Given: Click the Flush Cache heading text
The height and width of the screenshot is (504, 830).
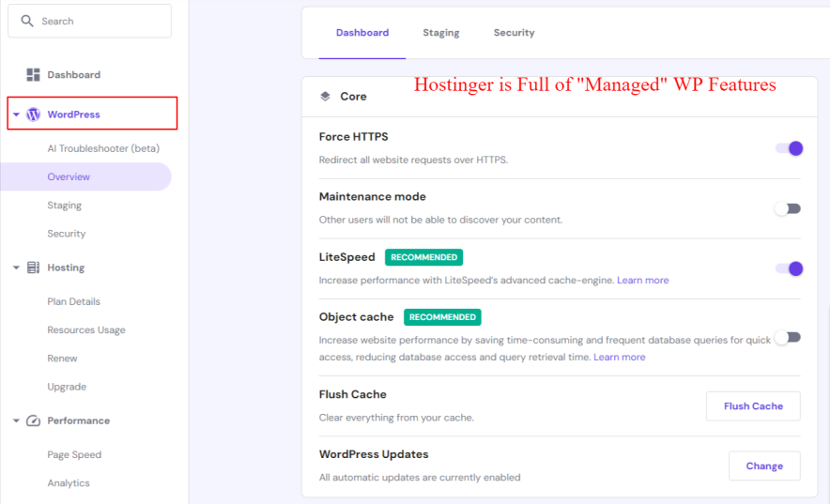Looking at the screenshot, I should (x=352, y=394).
